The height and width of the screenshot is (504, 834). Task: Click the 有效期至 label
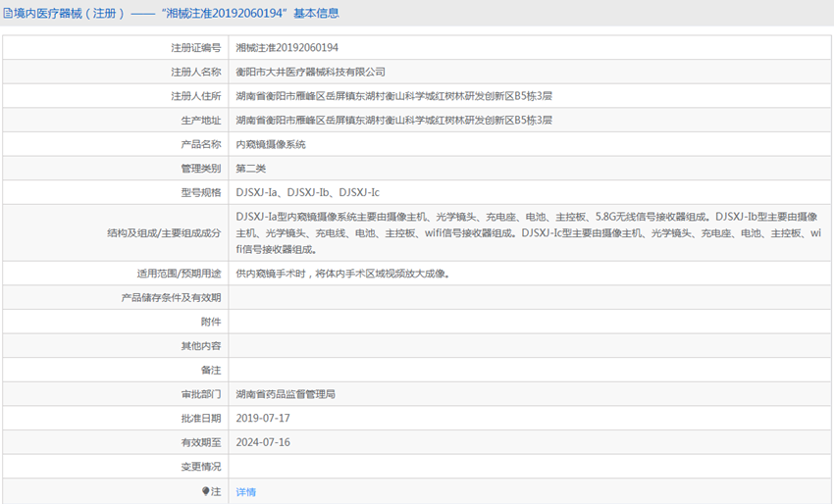[x=201, y=442]
